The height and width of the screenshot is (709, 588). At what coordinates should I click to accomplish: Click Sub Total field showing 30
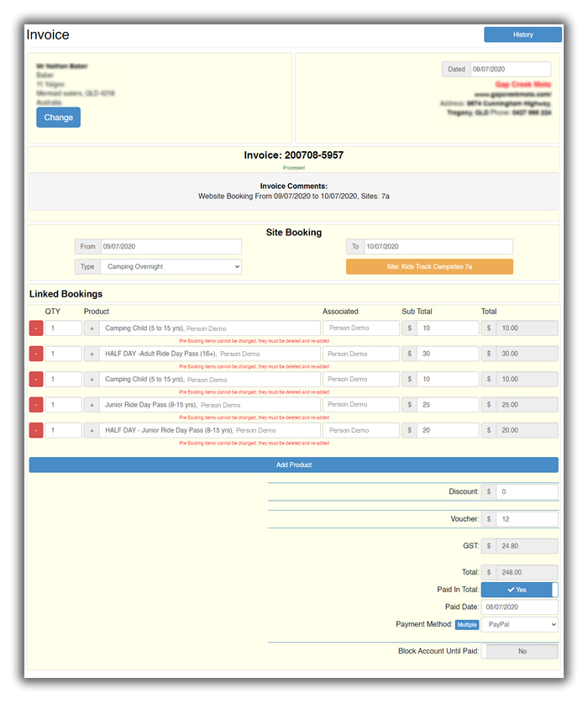pyautogui.click(x=448, y=354)
